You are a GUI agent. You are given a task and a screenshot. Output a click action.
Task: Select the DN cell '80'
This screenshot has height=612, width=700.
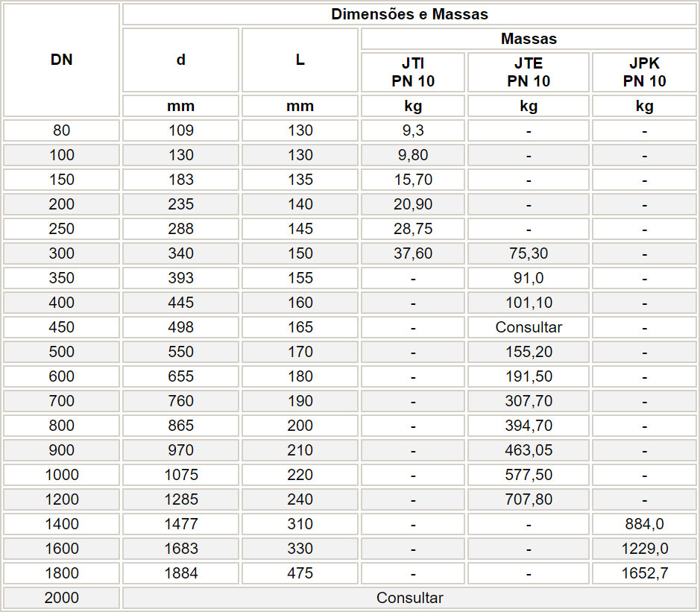point(62,130)
